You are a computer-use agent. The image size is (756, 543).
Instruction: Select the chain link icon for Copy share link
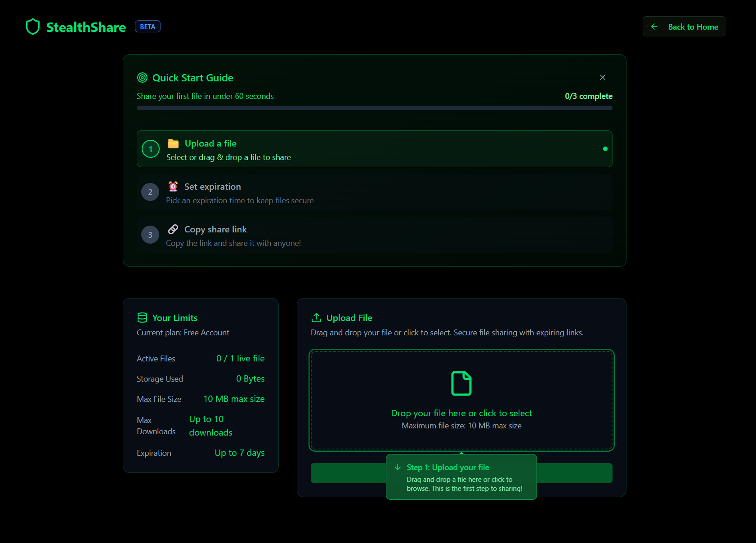173,229
